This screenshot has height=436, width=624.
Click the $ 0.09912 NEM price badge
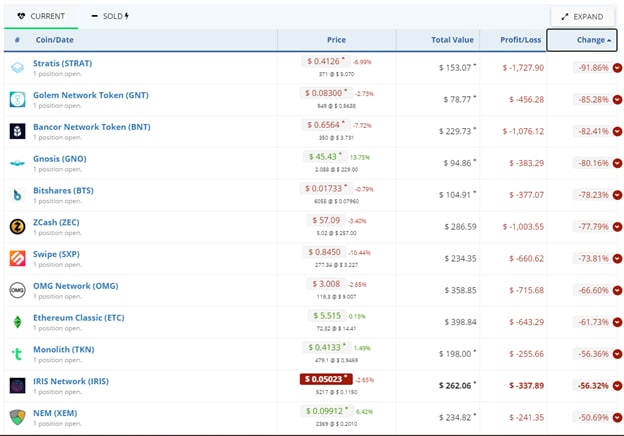[x=327, y=411]
